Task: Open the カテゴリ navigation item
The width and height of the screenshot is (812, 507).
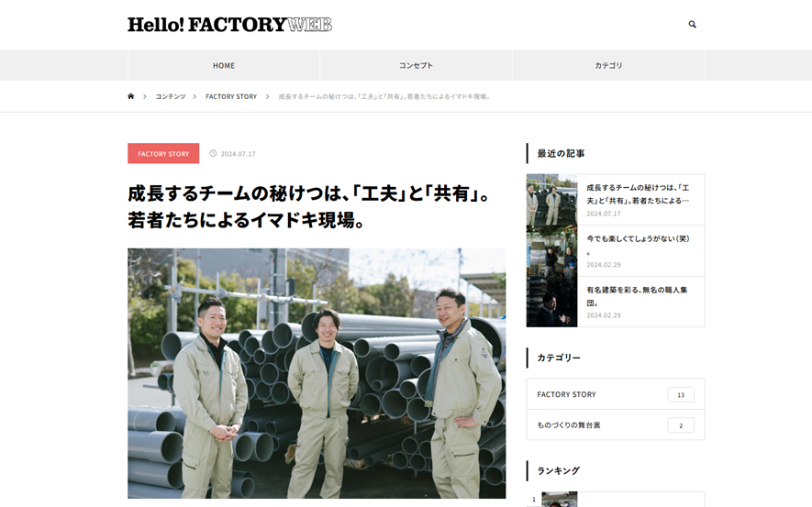Action: 608,66
